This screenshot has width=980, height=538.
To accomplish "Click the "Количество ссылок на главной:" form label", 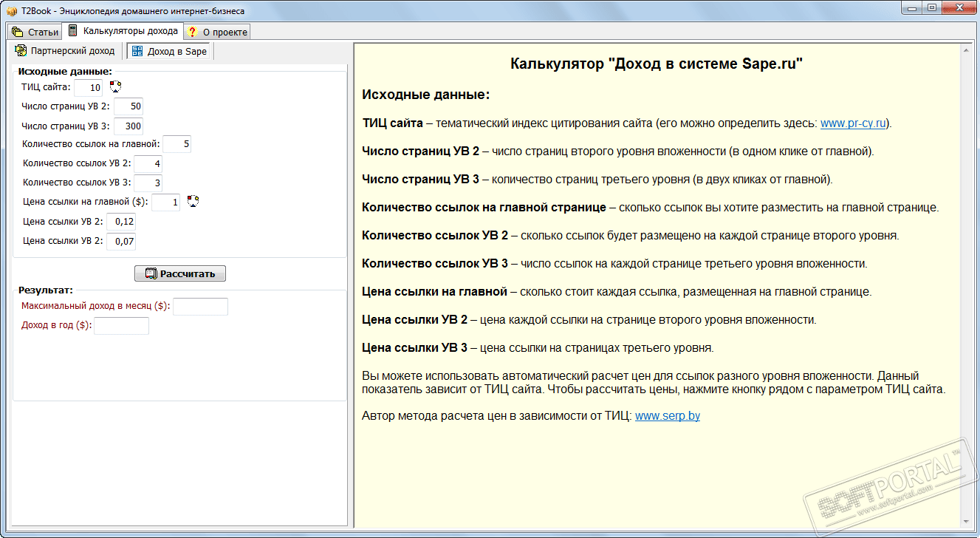I will (92, 144).
